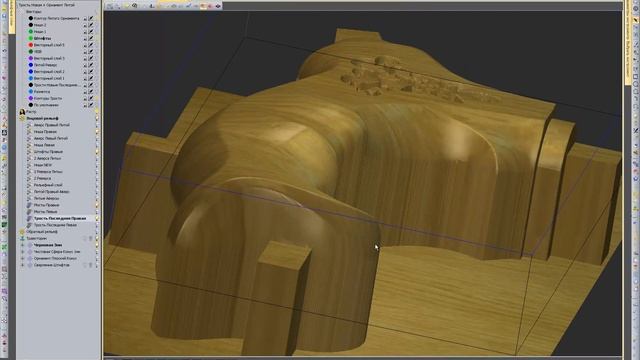640x360 pixels.
Task: Toggle visibility bulb of Трость Последняя Левая layer
Action: [97, 225]
